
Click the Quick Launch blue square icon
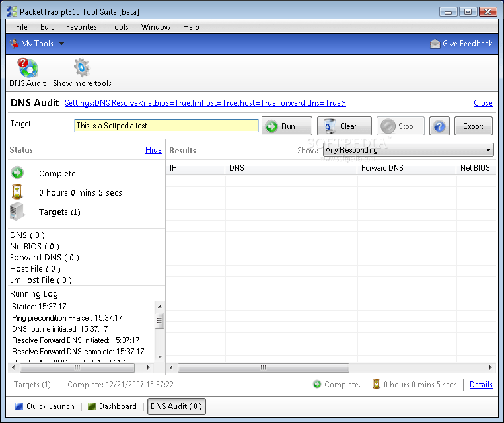click(x=19, y=406)
